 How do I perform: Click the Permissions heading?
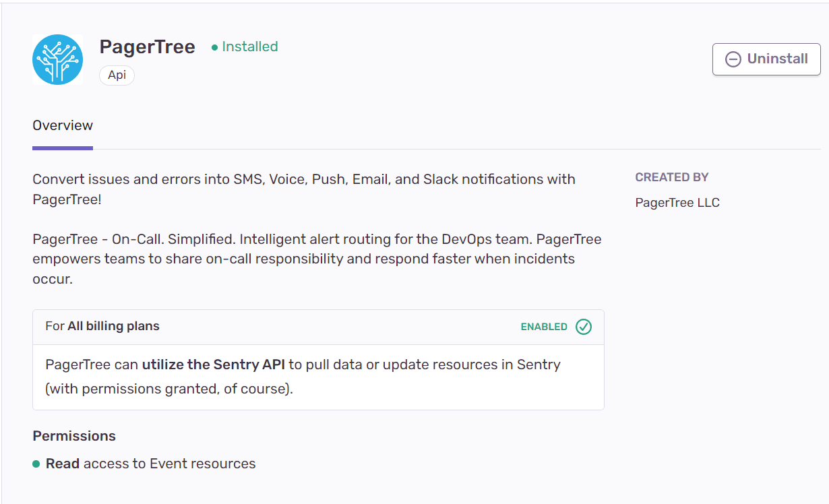[x=74, y=436]
